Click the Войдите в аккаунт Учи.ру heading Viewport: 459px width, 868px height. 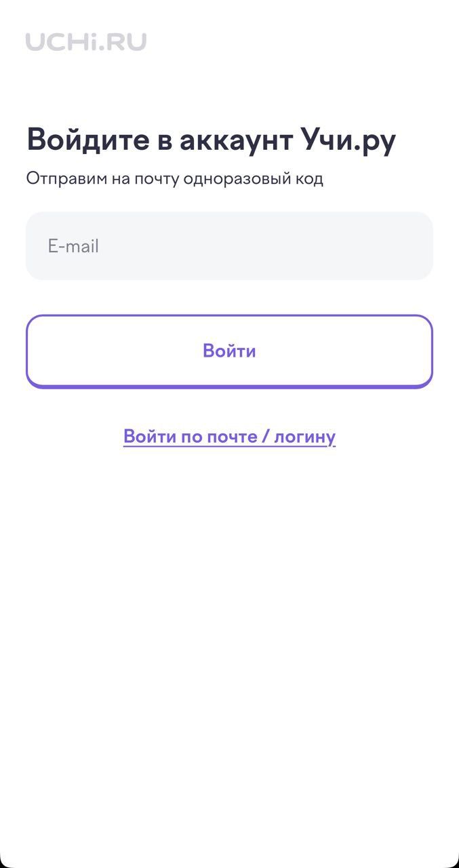click(211, 138)
